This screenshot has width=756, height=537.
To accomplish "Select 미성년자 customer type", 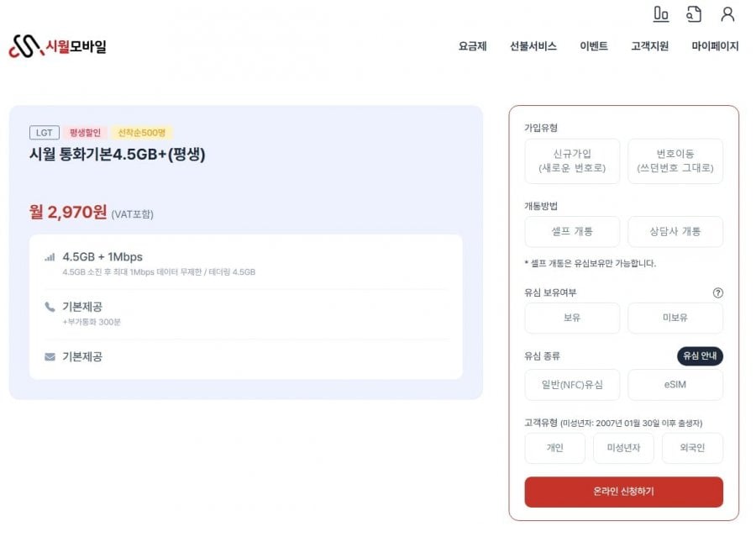I will coord(623,448).
